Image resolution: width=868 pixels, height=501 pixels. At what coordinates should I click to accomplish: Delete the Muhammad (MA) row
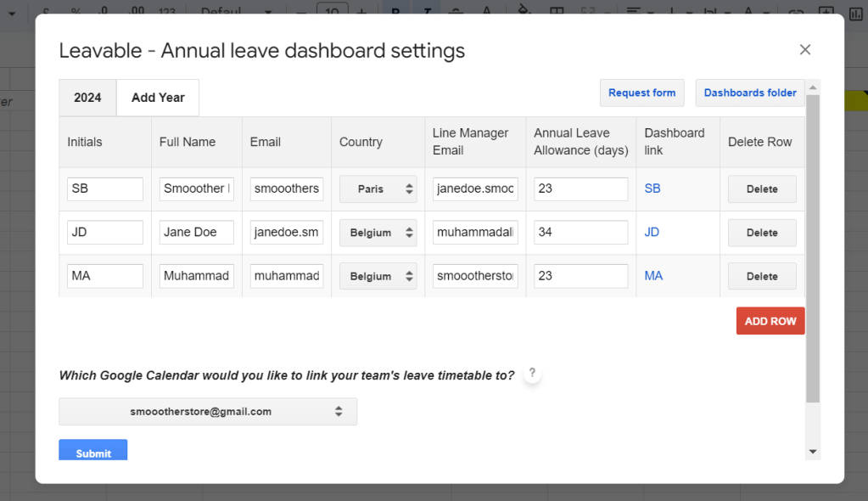coord(762,276)
